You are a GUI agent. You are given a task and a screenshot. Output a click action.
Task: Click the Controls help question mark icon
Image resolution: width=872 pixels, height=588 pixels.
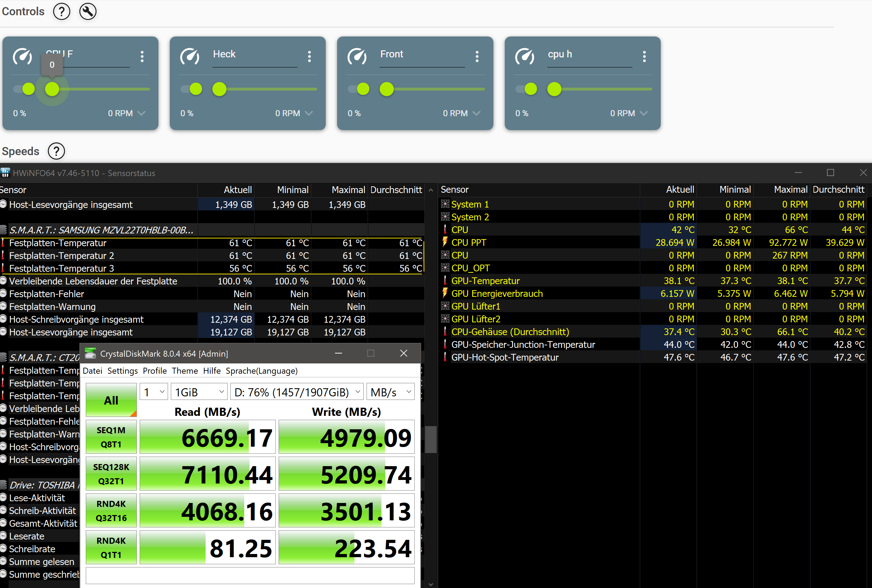pos(62,12)
